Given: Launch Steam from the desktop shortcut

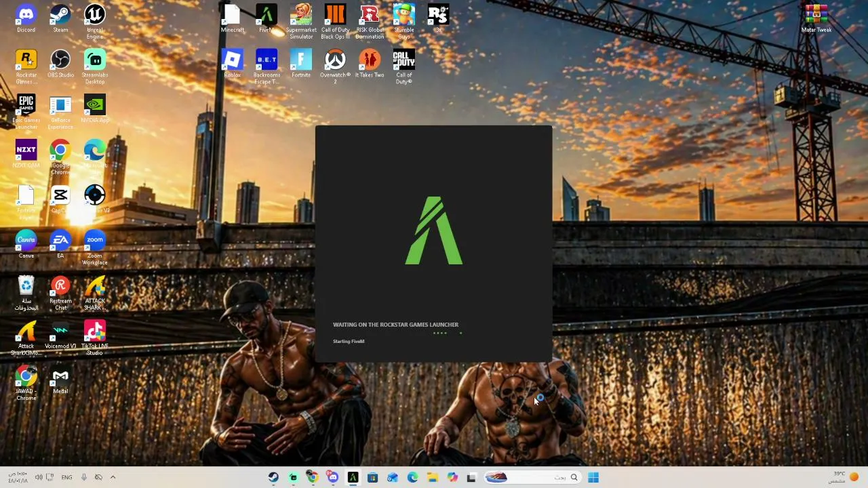Looking at the screenshot, I should 60,19.
